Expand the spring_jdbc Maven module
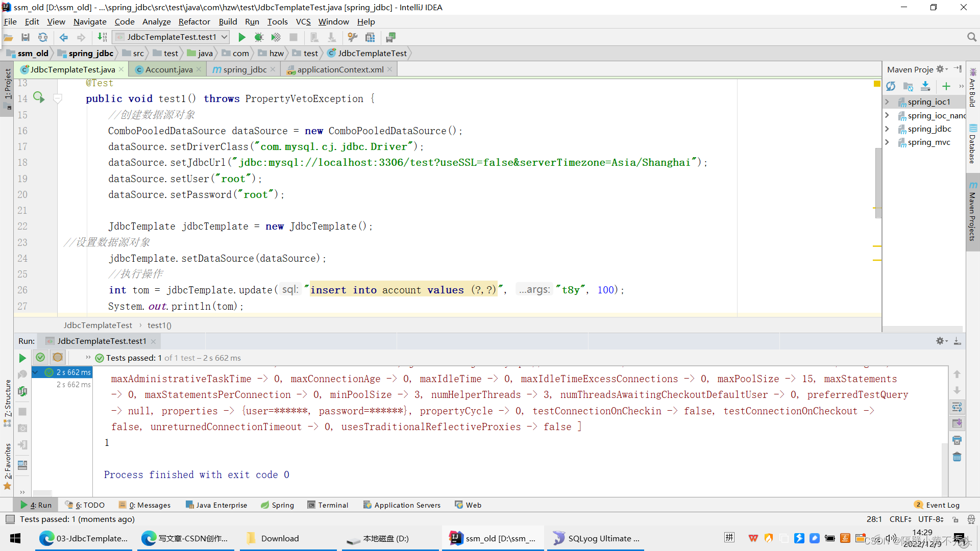The width and height of the screenshot is (980, 551). click(888, 129)
